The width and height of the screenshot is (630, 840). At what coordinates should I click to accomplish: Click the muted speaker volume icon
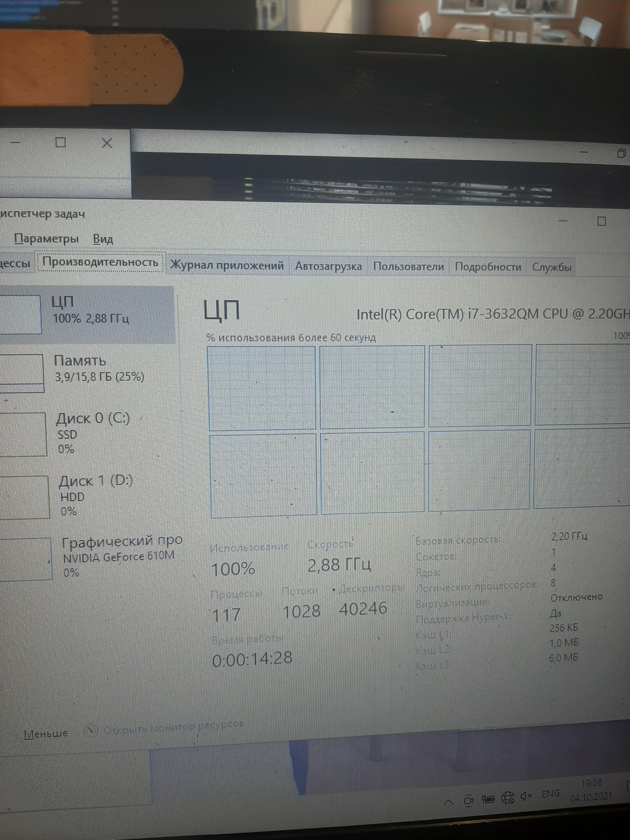[526, 796]
